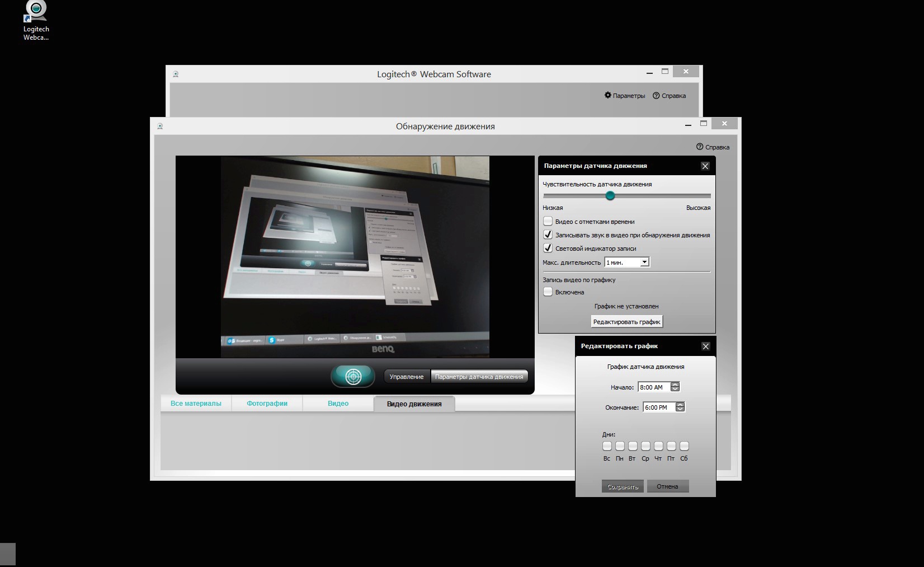Click bottom-left corner start hotspot

coord(8,554)
